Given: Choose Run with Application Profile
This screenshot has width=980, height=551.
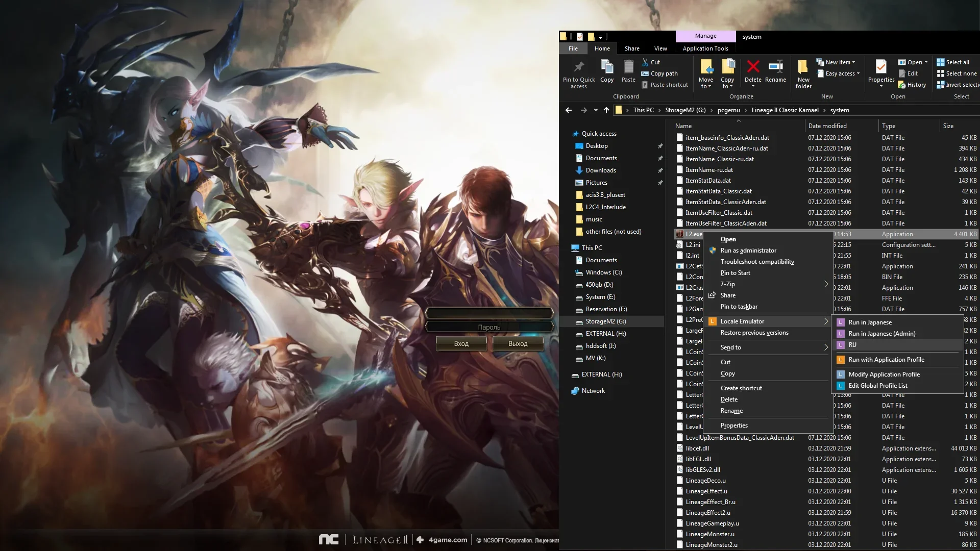Looking at the screenshot, I should [897, 360].
